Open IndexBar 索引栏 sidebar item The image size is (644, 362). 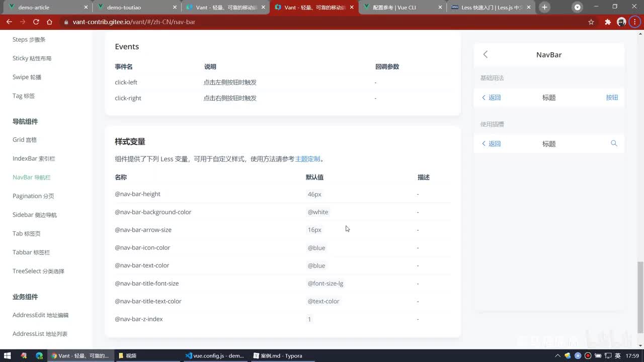point(34,158)
